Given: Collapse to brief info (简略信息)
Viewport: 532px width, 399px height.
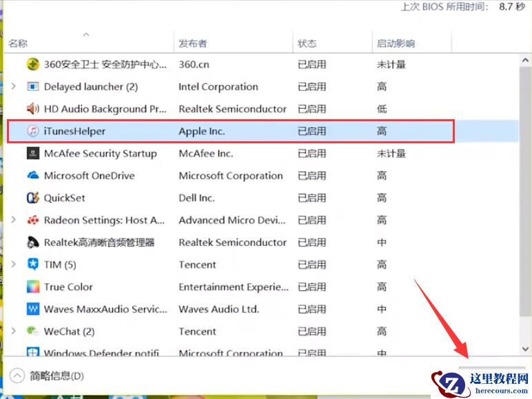Looking at the screenshot, I should pyautogui.click(x=47, y=376).
